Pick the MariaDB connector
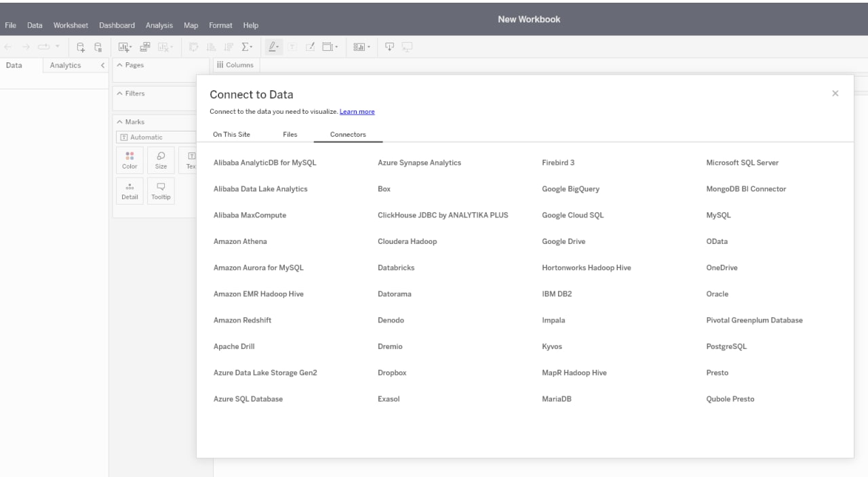This screenshot has height=477, width=868. tap(557, 399)
